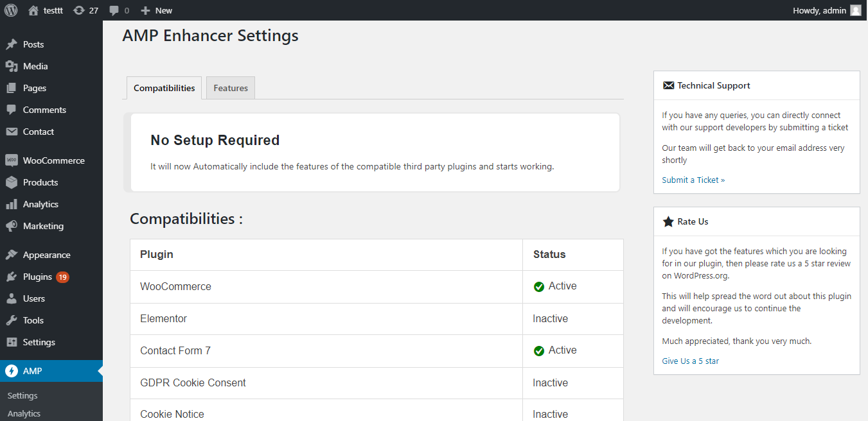Open the New content dropdown in admin bar
This screenshot has height=421, width=868.
coord(157,10)
